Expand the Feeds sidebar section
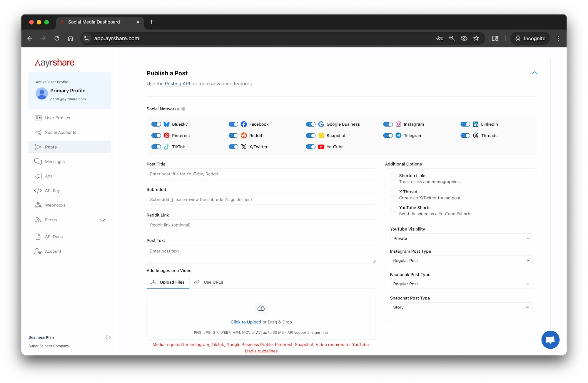This screenshot has height=383, width=588. click(102, 220)
